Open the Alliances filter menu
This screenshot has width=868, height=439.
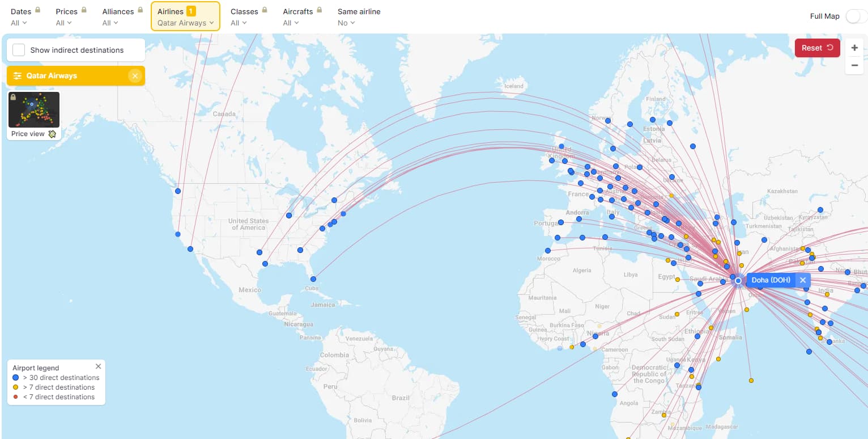pyautogui.click(x=122, y=17)
